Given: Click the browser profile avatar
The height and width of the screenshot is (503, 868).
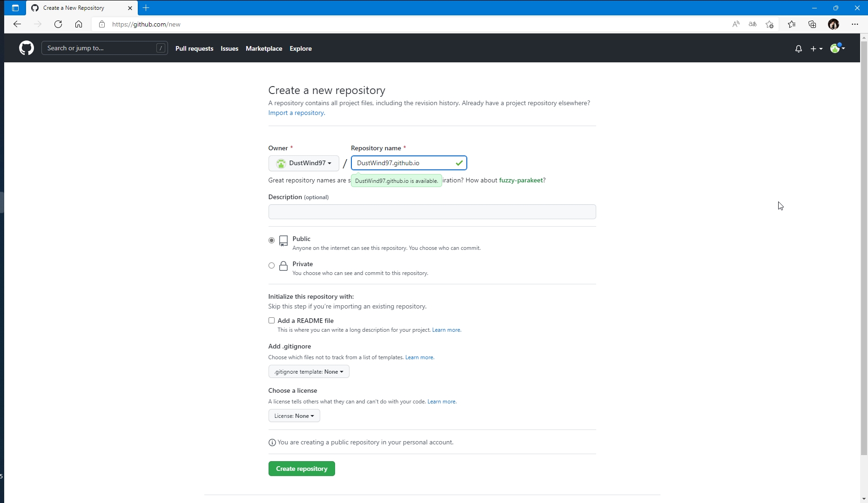Looking at the screenshot, I should [x=834, y=24].
